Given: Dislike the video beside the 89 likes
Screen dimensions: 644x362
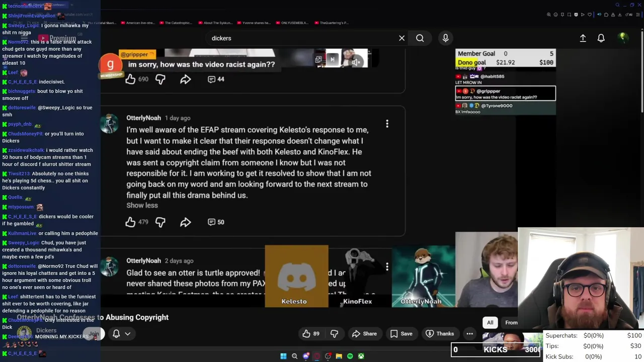Looking at the screenshot, I should pyautogui.click(x=334, y=333).
